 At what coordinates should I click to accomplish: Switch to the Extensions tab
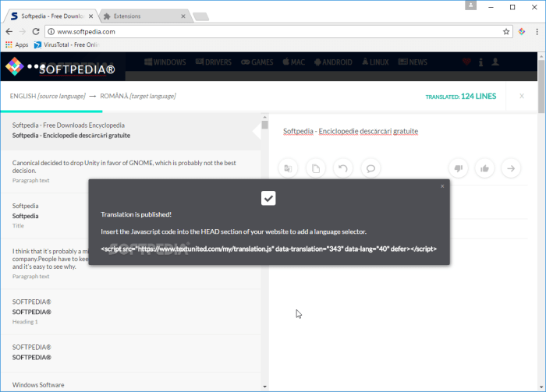click(x=144, y=16)
